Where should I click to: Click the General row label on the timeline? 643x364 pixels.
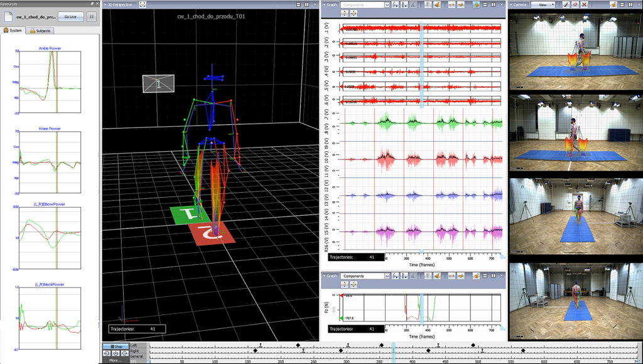pyautogui.click(x=136, y=356)
